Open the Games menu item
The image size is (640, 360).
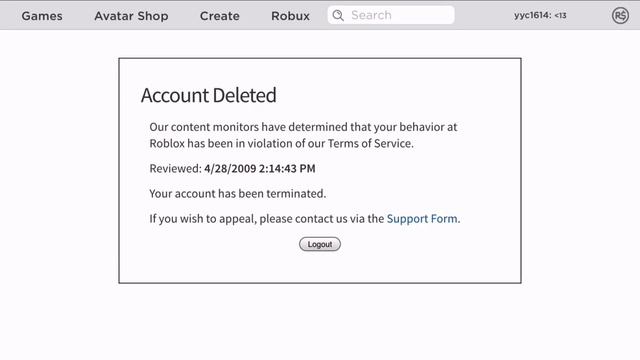click(x=42, y=16)
